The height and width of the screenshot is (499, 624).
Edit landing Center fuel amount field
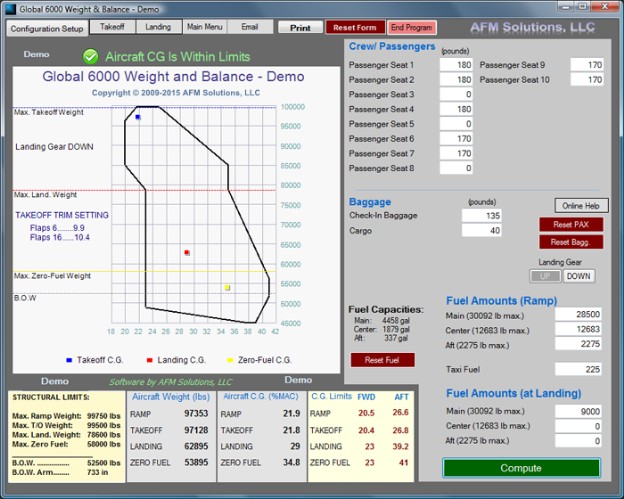[578, 426]
